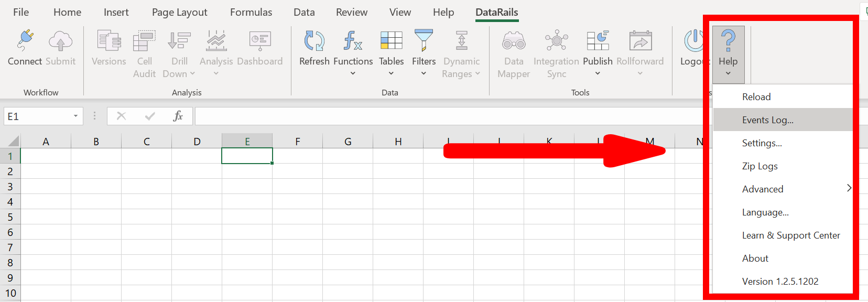Click the Drill Down icon
The image size is (868, 302).
[179, 40]
